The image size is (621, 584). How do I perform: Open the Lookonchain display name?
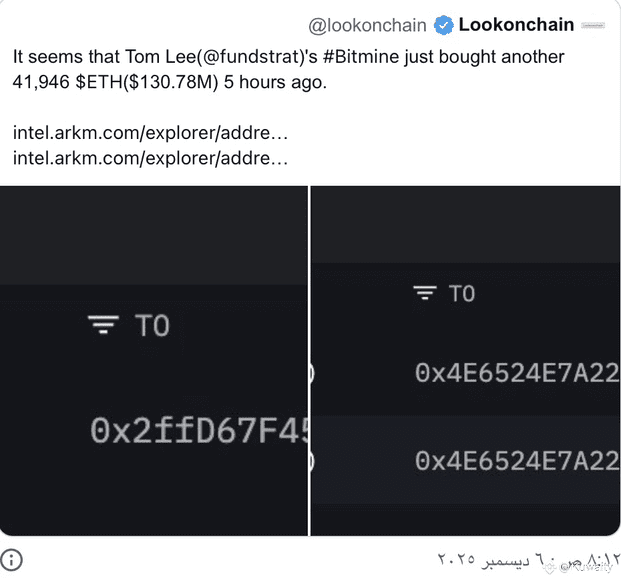coord(516,25)
